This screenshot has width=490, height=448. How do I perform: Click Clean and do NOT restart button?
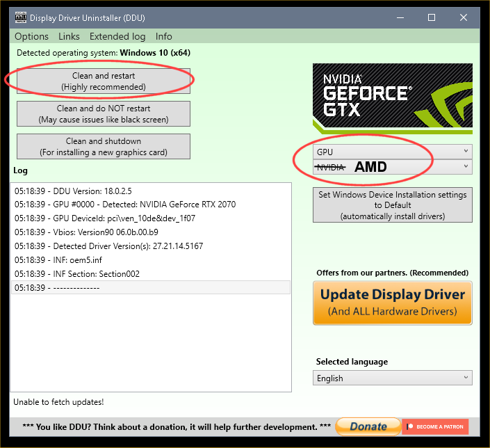coord(104,114)
